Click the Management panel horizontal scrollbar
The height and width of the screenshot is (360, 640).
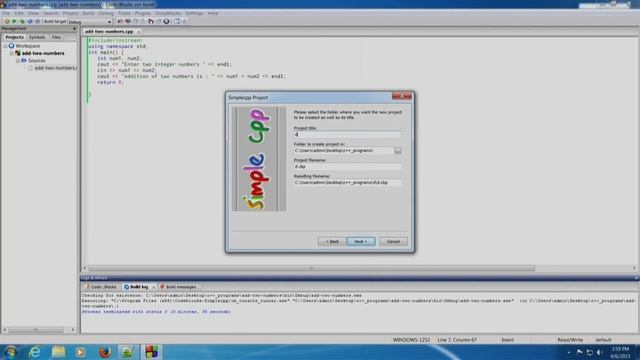click(36, 329)
